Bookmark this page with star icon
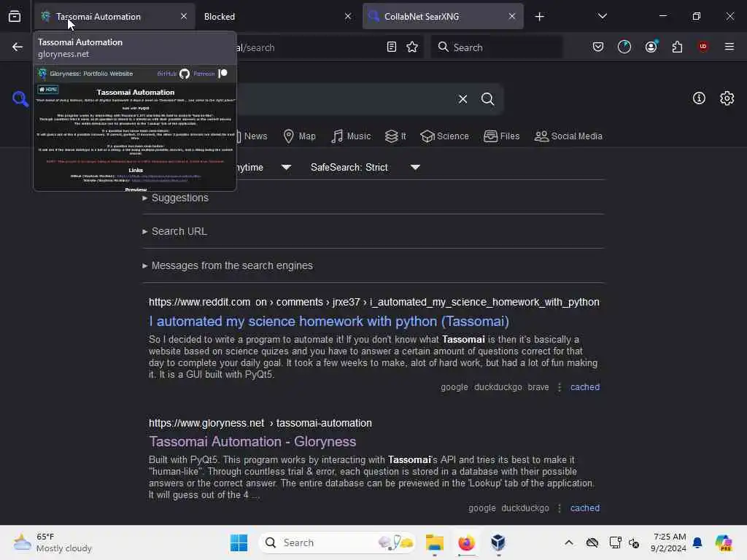The width and height of the screenshot is (747, 560). click(412, 47)
